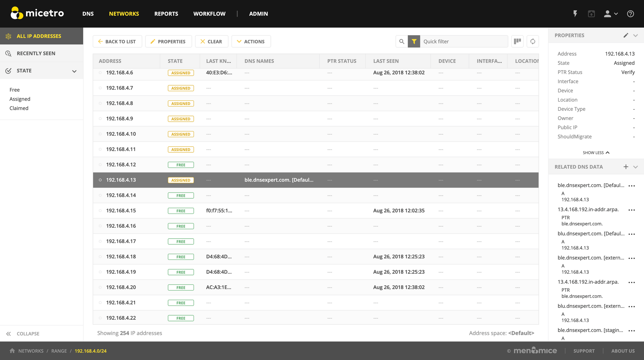Open the user account menu
The width and height of the screenshot is (644, 360).
[x=611, y=14]
